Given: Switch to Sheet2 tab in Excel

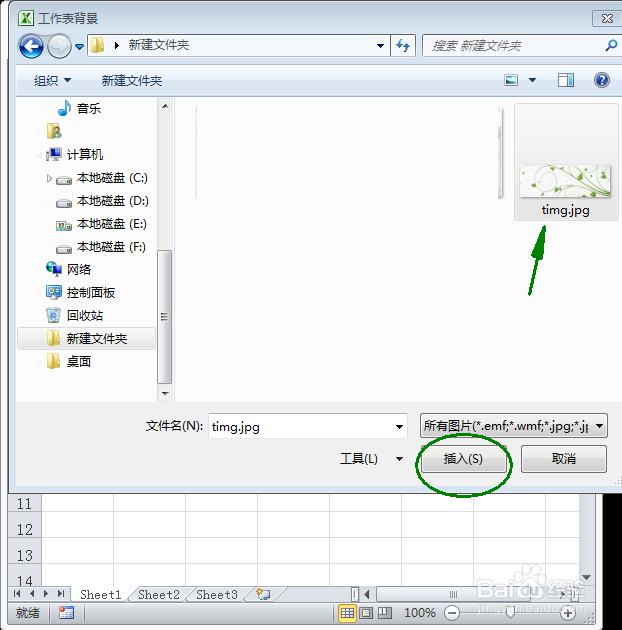Looking at the screenshot, I should point(159,594).
